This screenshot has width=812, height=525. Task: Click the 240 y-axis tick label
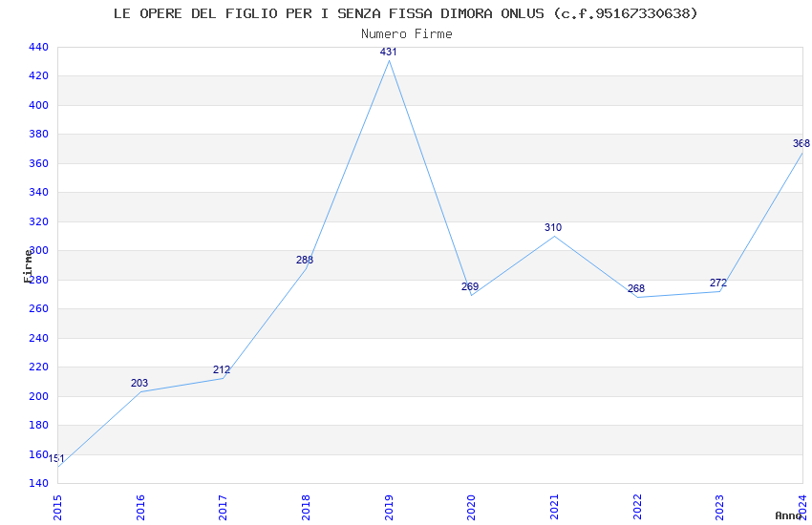[38, 338]
